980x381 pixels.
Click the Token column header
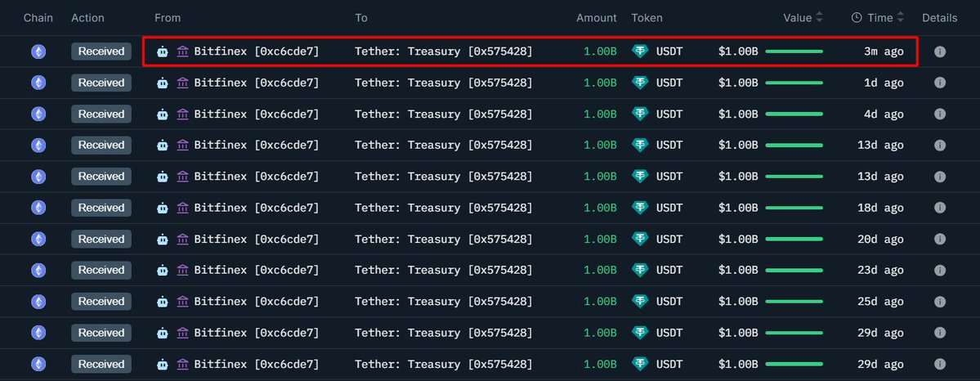647,17
